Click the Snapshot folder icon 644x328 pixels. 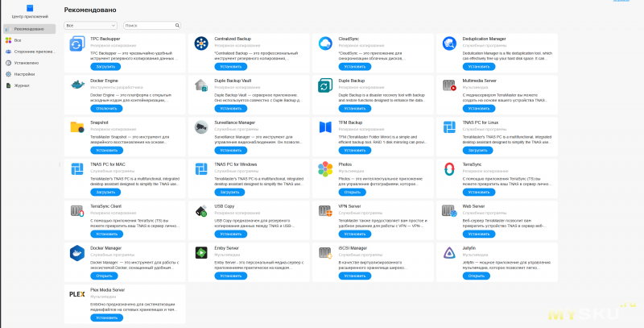[77, 127]
